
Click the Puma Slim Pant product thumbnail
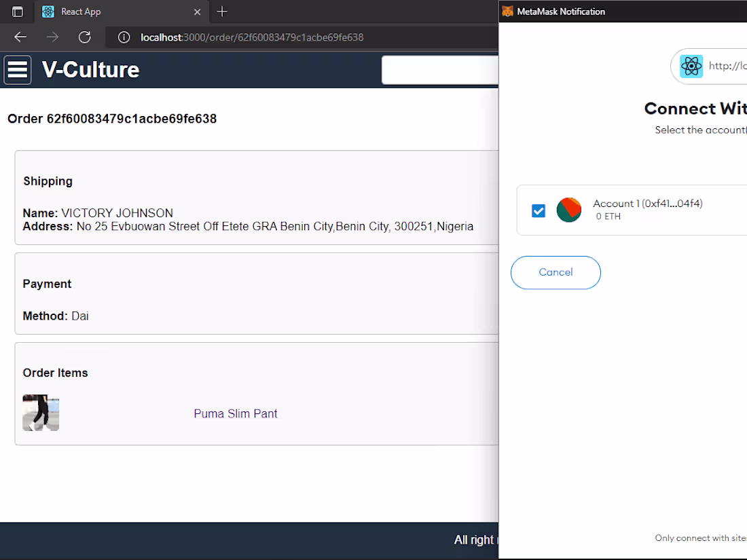coord(41,413)
